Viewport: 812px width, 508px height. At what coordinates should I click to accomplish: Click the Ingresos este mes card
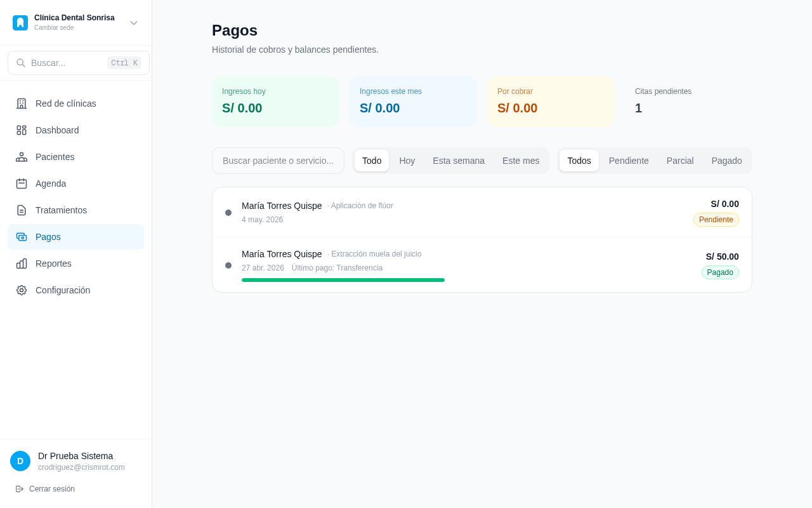click(x=413, y=102)
